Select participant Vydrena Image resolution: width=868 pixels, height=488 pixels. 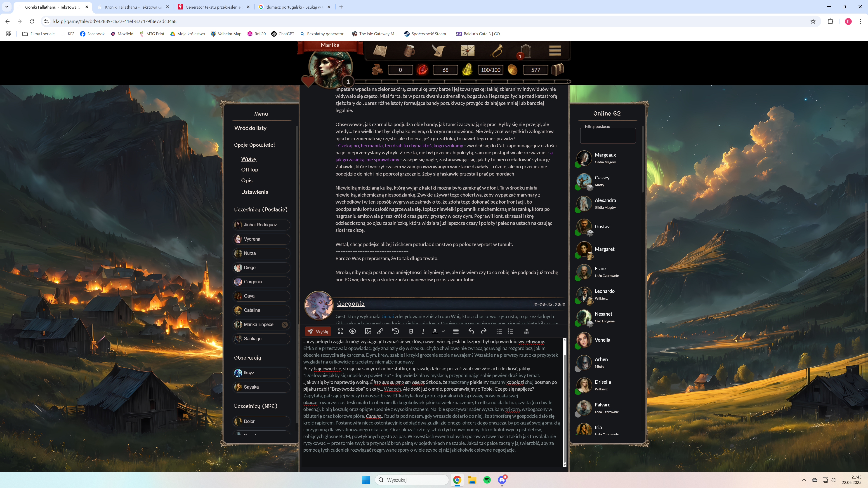tap(261, 239)
